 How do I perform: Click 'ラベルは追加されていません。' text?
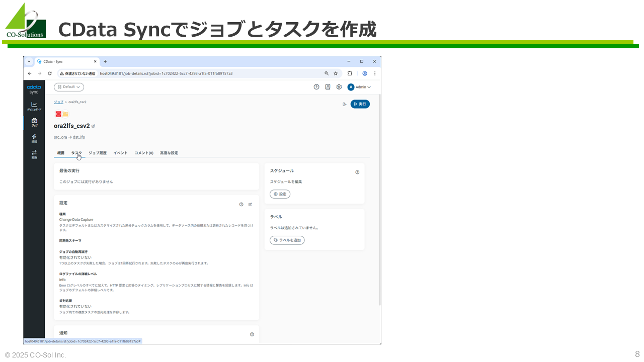click(x=294, y=228)
